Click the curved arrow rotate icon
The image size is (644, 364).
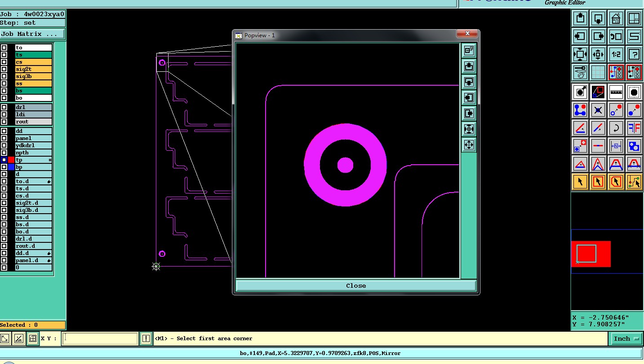616,128
